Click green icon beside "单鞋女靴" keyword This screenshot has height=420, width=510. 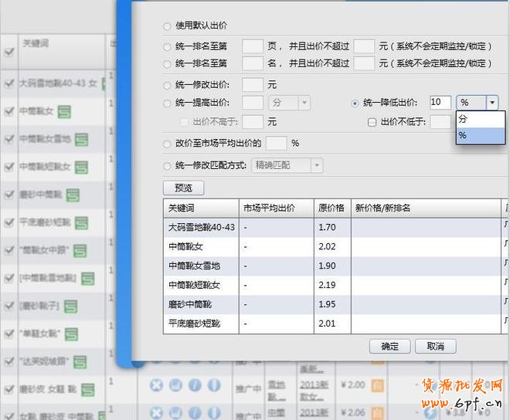(73, 334)
